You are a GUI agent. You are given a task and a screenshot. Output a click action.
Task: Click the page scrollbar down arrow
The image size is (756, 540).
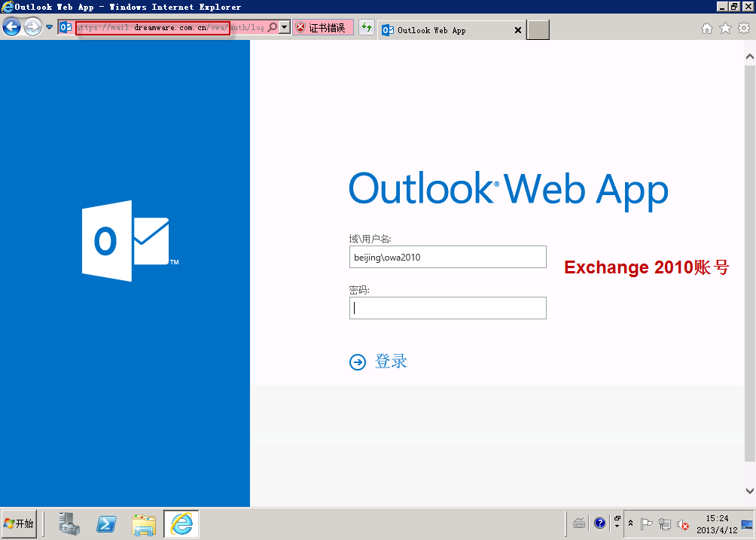(750, 491)
